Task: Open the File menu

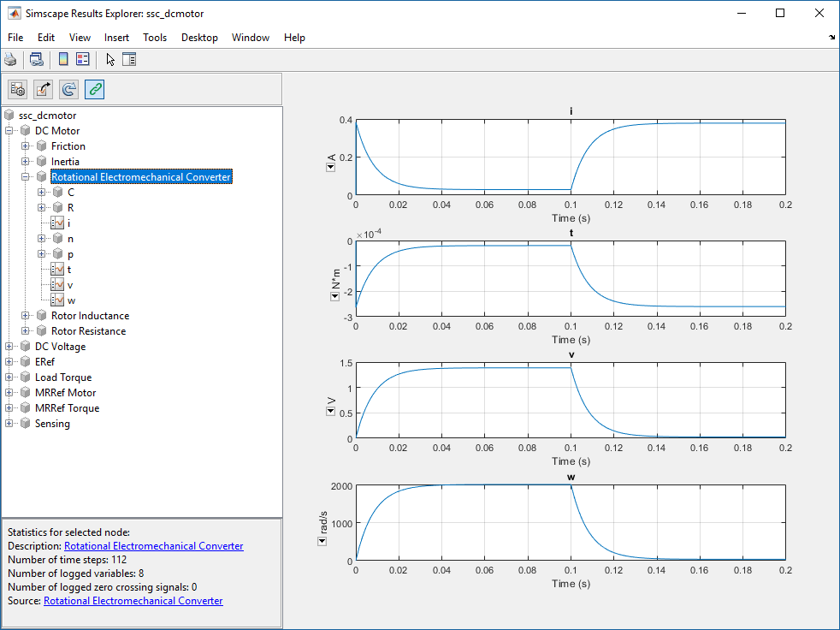Action: coord(15,38)
